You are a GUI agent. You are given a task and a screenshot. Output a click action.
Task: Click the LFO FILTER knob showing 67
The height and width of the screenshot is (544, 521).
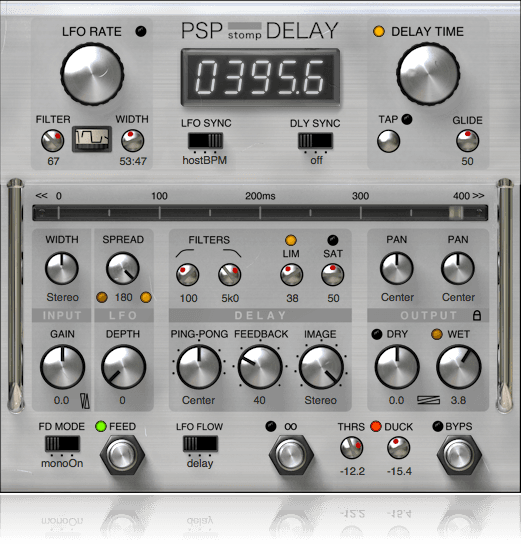[53, 141]
